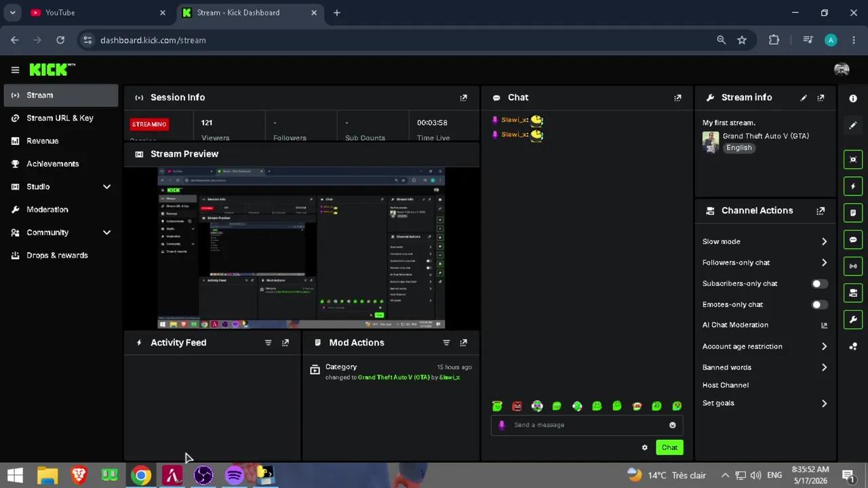This screenshot has height=488, width=868.
Task: Open the profile avatar menu
Action: 842,70
